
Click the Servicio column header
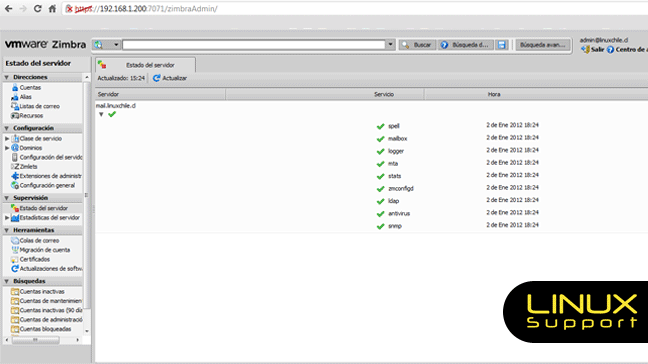click(x=384, y=94)
